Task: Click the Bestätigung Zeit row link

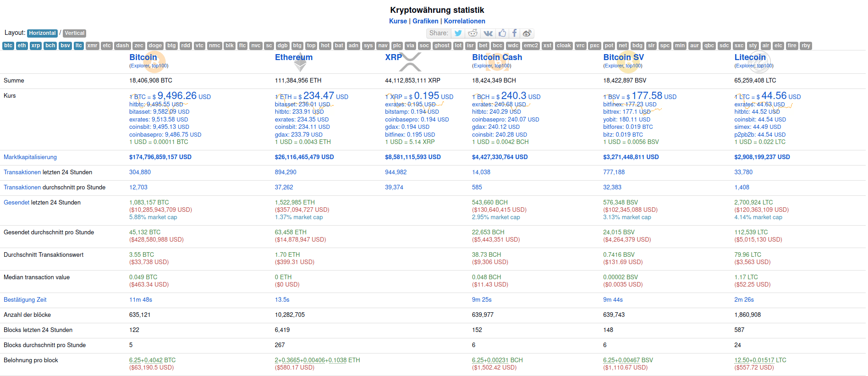Action: 25,300
